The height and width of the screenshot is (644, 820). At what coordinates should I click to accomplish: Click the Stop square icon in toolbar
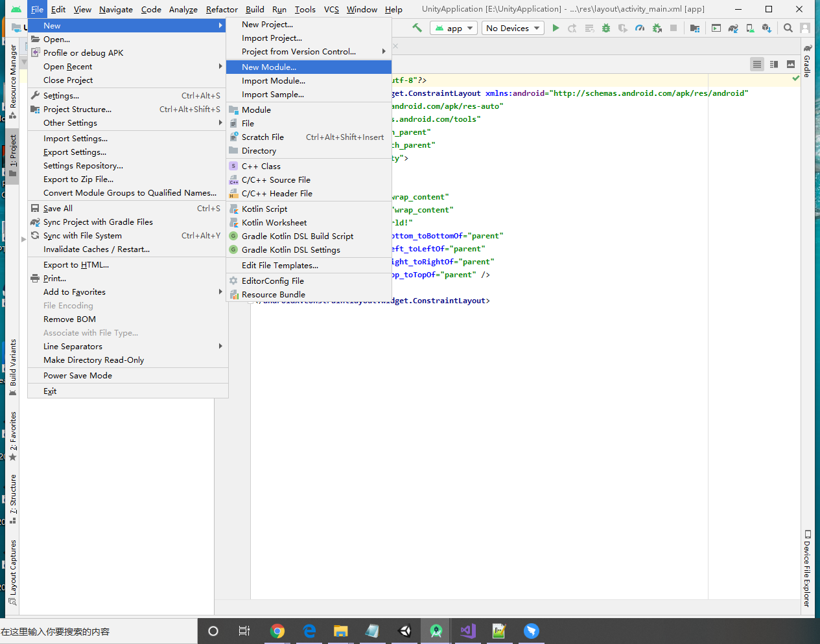click(x=674, y=28)
